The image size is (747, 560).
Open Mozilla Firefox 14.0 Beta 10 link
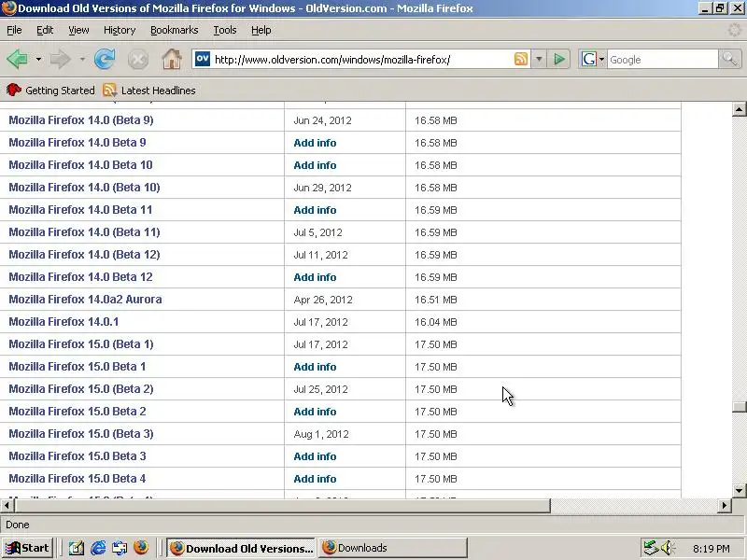click(80, 165)
